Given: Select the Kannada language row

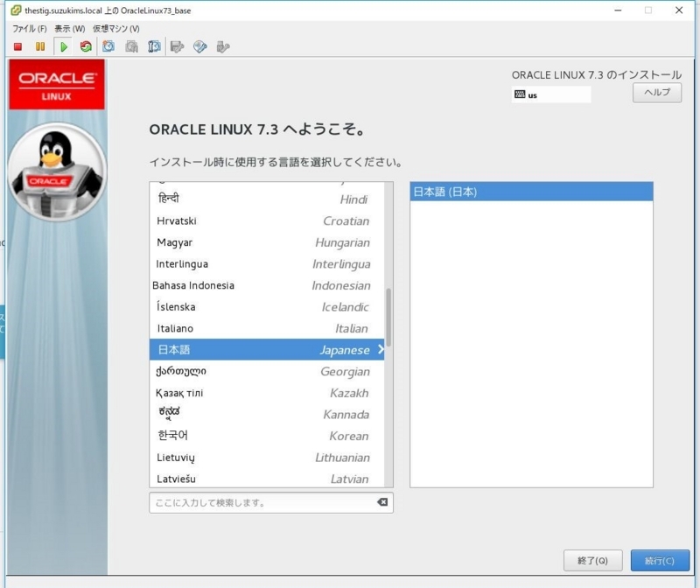Looking at the screenshot, I should [267, 415].
